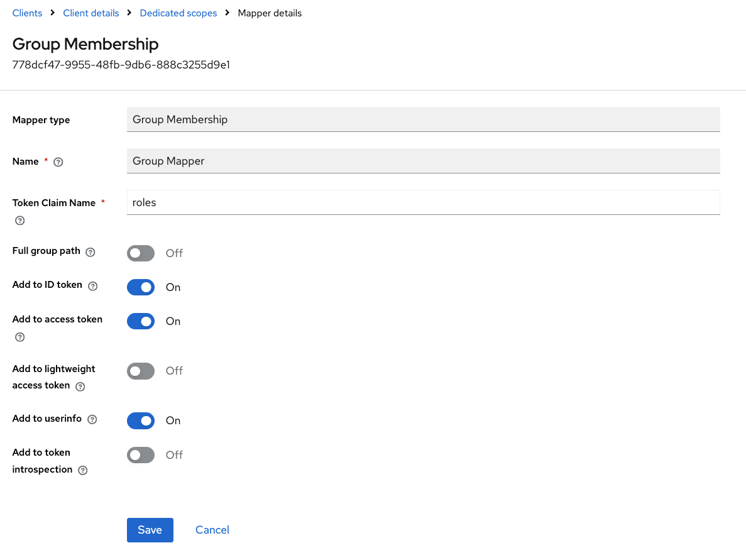Enable Add to lightweight access token
This screenshot has height=560, width=746.
pos(141,371)
